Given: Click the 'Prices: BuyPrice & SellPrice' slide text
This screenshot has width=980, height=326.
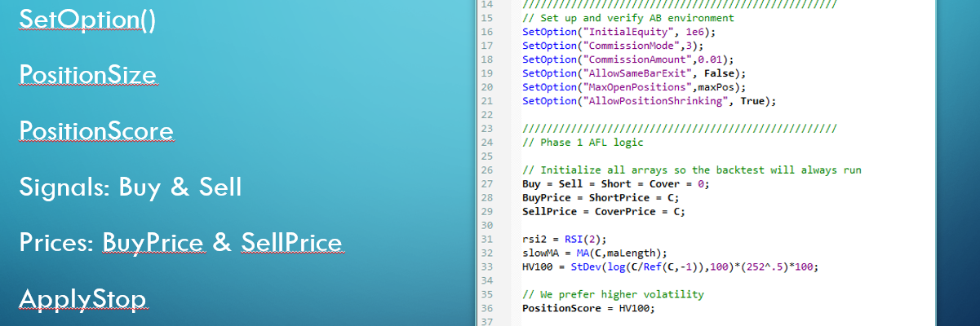Looking at the screenshot, I should pos(180,243).
